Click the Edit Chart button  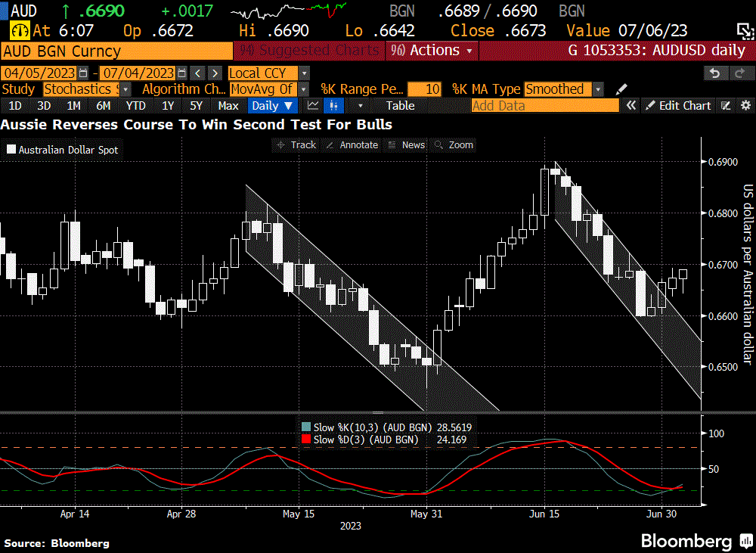pos(678,105)
